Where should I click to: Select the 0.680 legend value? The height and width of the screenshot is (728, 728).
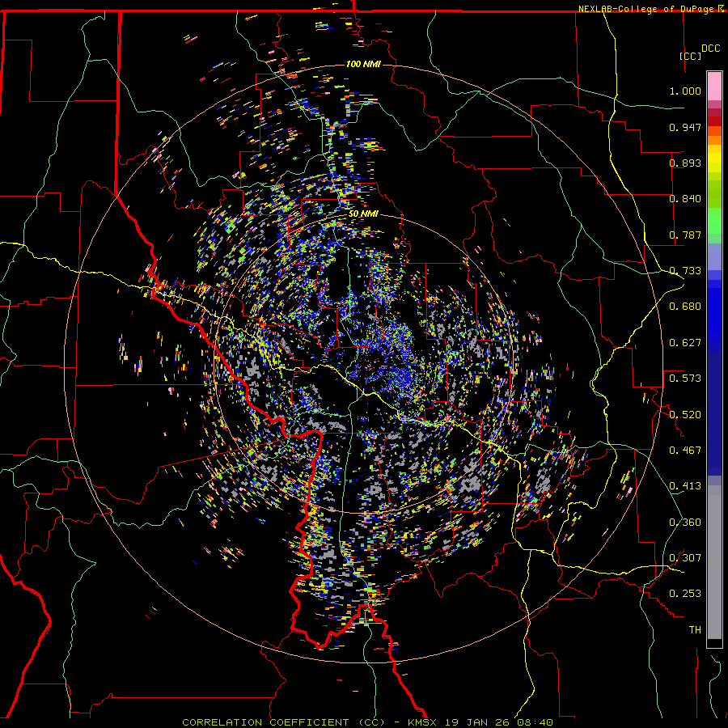tap(685, 307)
